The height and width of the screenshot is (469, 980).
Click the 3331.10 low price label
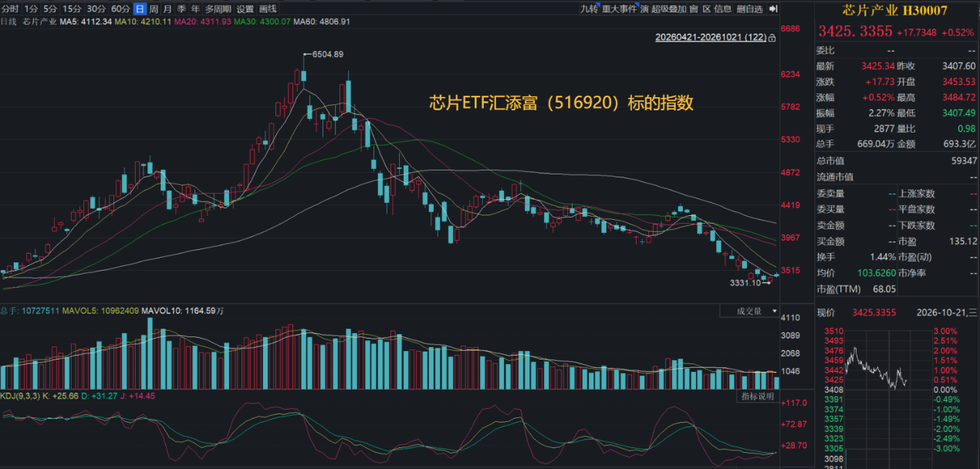click(x=745, y=283)
